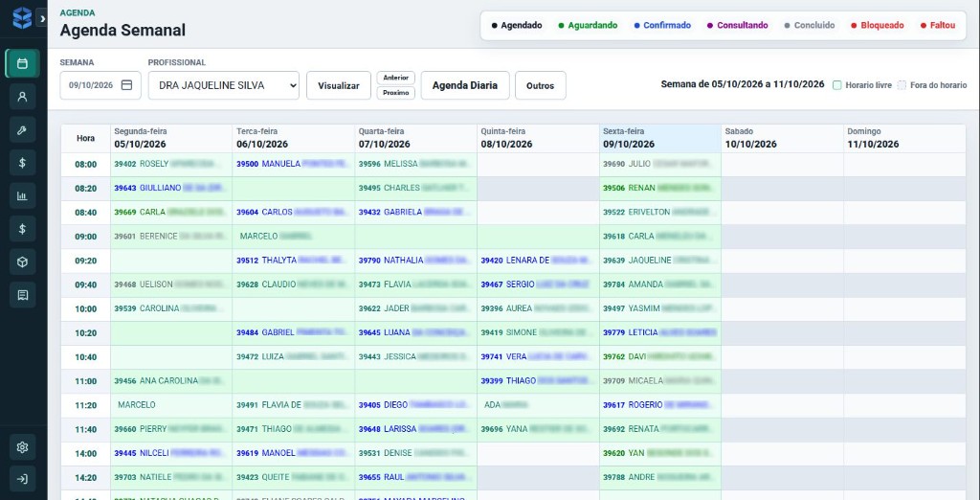Open appointment 39788 ANDRE
This screenshot has height=500, width=980.
(x=660, y=477)
